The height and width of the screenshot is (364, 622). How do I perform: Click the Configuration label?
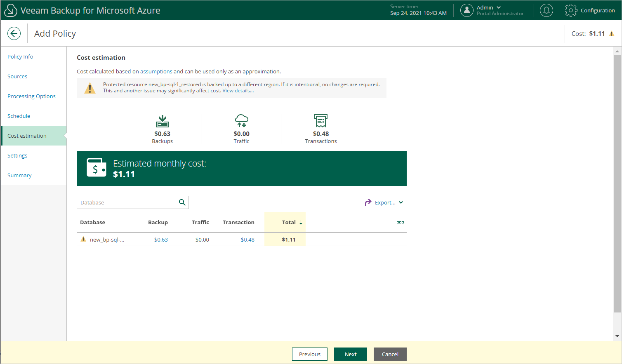click(598, 10)
